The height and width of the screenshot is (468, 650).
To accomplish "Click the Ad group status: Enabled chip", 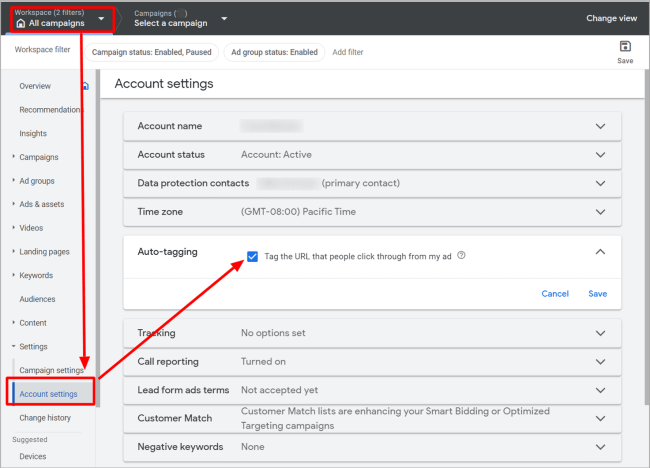I will pos(274,52).
